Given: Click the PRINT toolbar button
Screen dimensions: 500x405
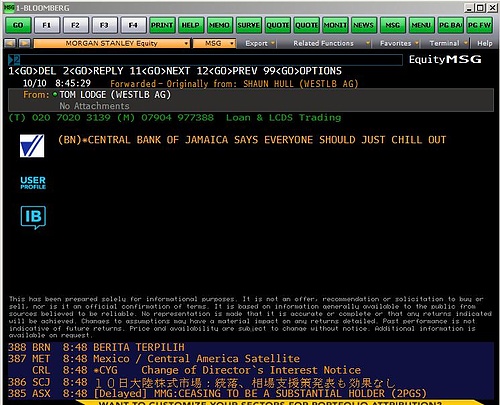Looking at the screenshot, I should [x=162, y=25].
